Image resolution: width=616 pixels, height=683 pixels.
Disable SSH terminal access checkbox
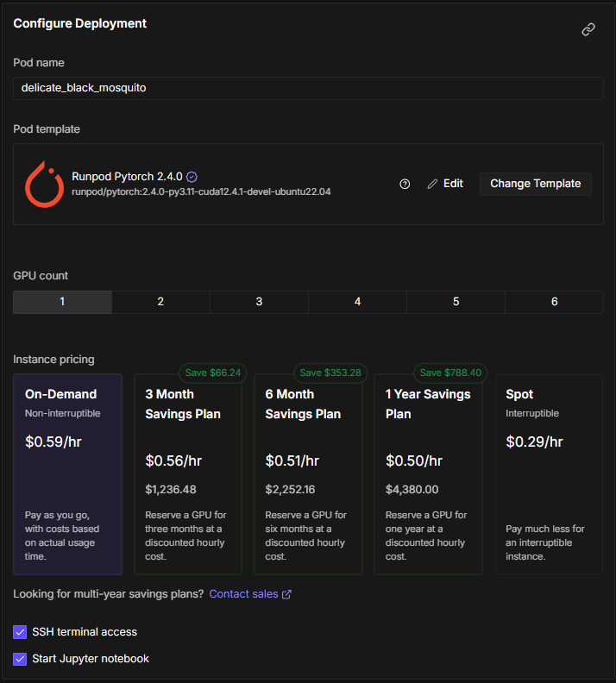tap(21, 632)
